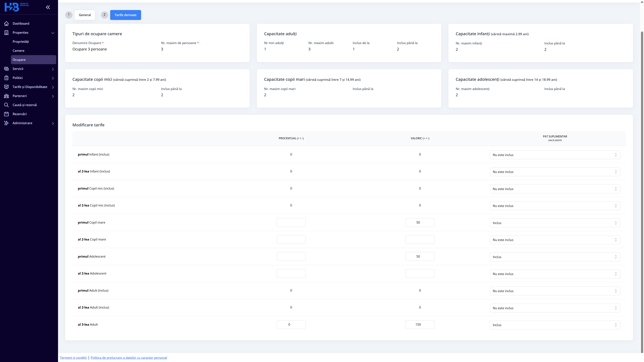Click the Administrare sparkle icon
The image size is (644, 362).
click(7, 123)
